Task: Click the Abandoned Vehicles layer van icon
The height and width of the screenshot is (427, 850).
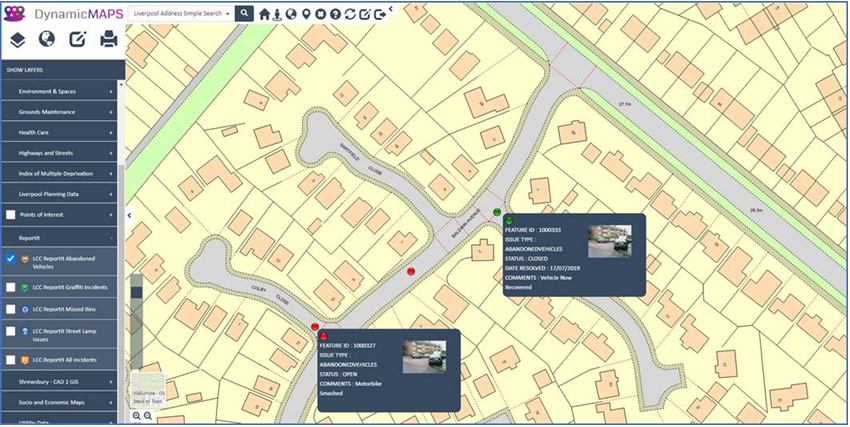Action: (24, 259)
